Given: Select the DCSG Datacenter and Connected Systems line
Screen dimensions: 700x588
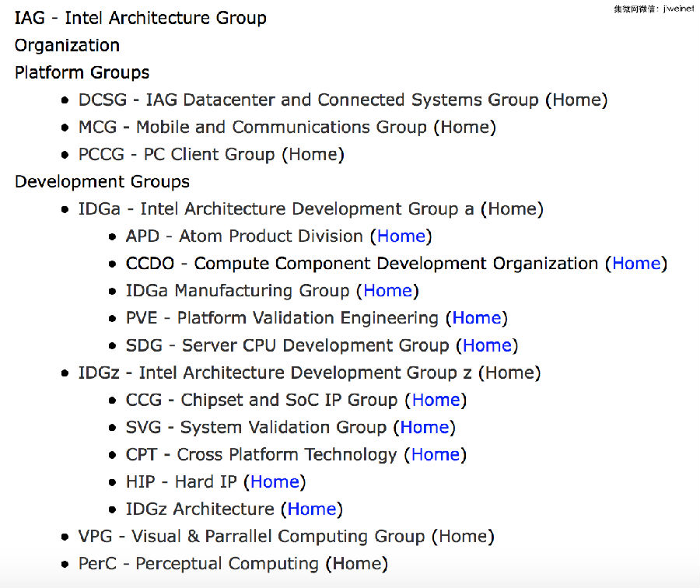Looking at the screenshot, I should tap(343, 100).
